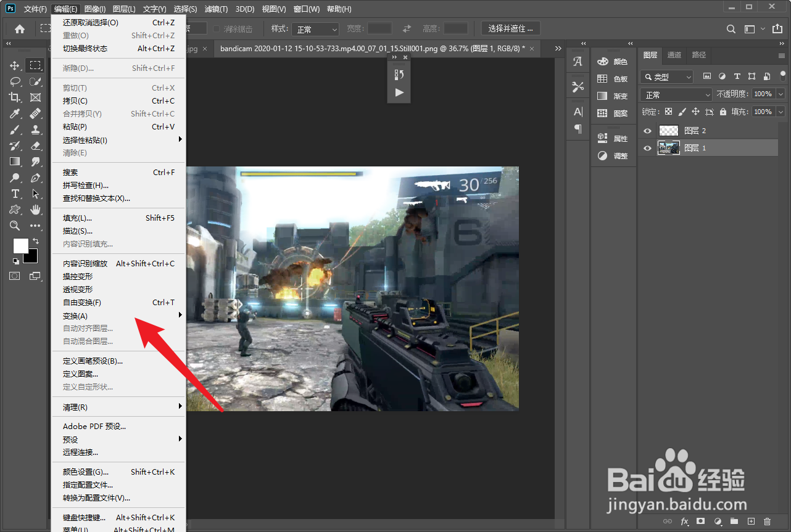
Task: Open layer filter type 类型 dropdown
Action: click(667, 77)
